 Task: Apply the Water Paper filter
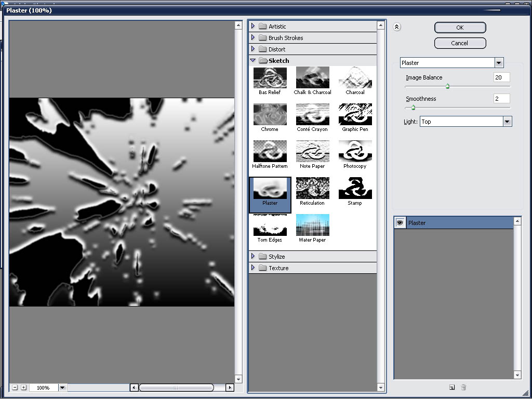pyautogui.click(x=312, y=225)
